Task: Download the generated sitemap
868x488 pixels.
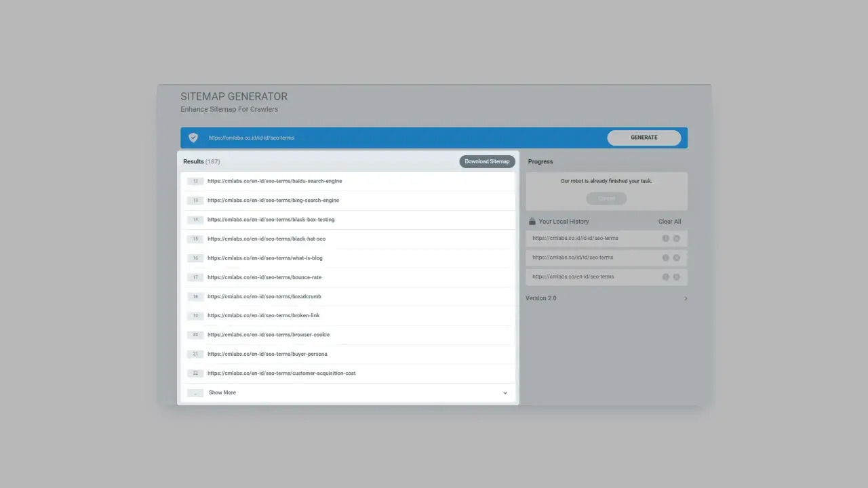Action: click(487, 161)
